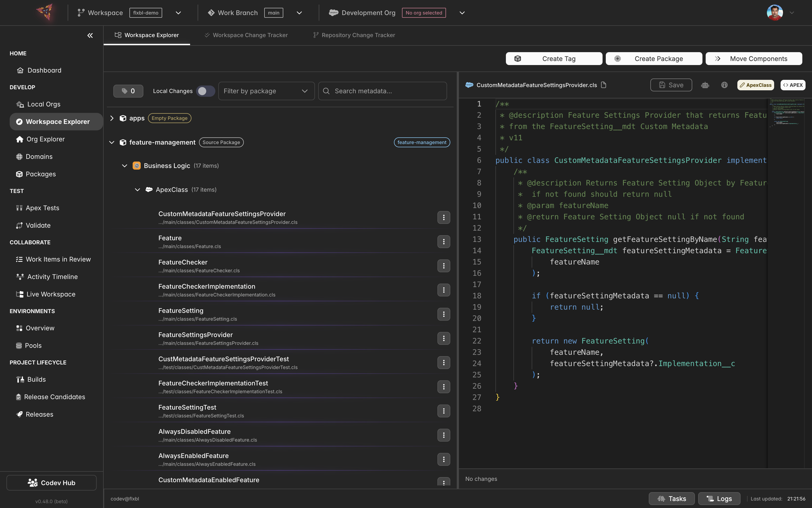
Task: Open the AI robot assistant icon in the editor toolbar
Action: pos(705,85)
